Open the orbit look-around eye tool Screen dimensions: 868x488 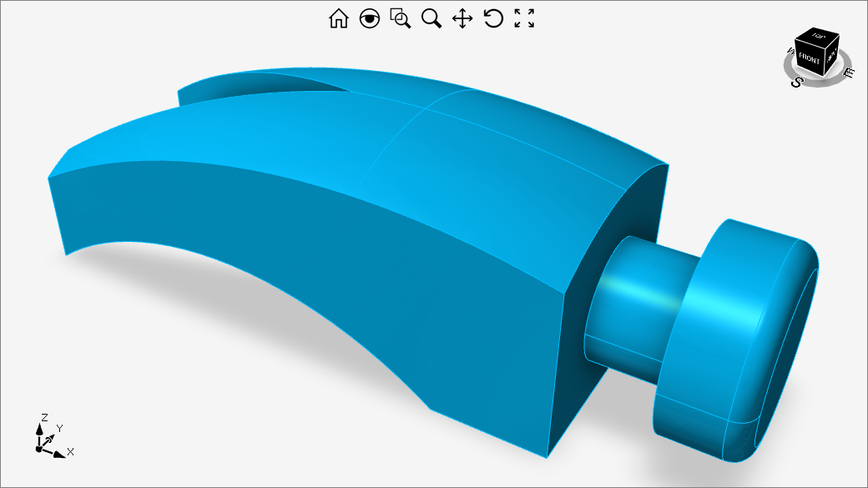coord(369,18)
